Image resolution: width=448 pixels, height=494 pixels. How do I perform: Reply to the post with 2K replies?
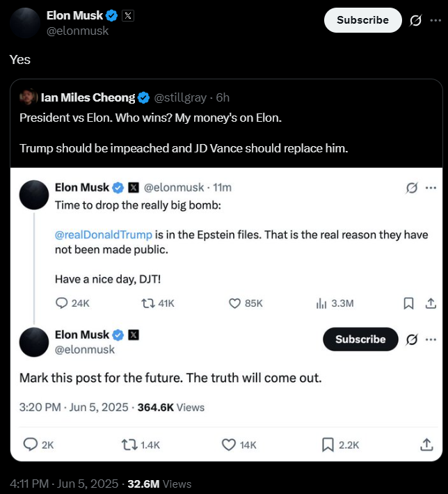[31, 445]
